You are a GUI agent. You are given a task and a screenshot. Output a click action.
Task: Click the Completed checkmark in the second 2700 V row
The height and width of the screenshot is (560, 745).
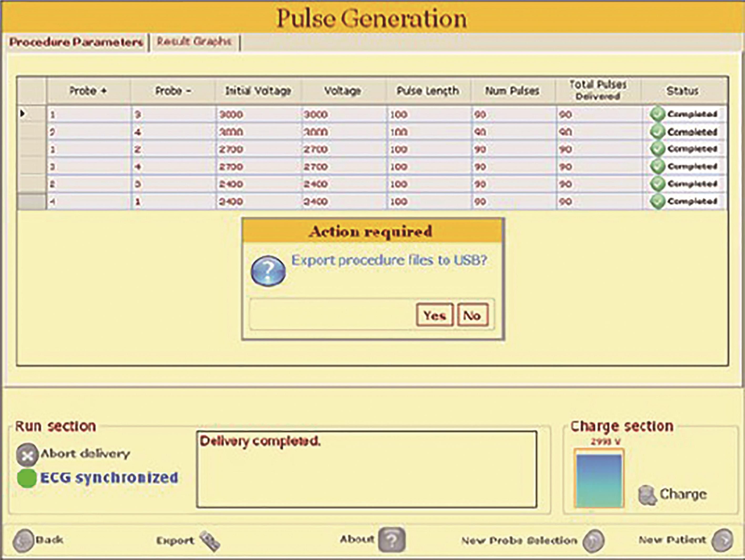tap(657, 166)
